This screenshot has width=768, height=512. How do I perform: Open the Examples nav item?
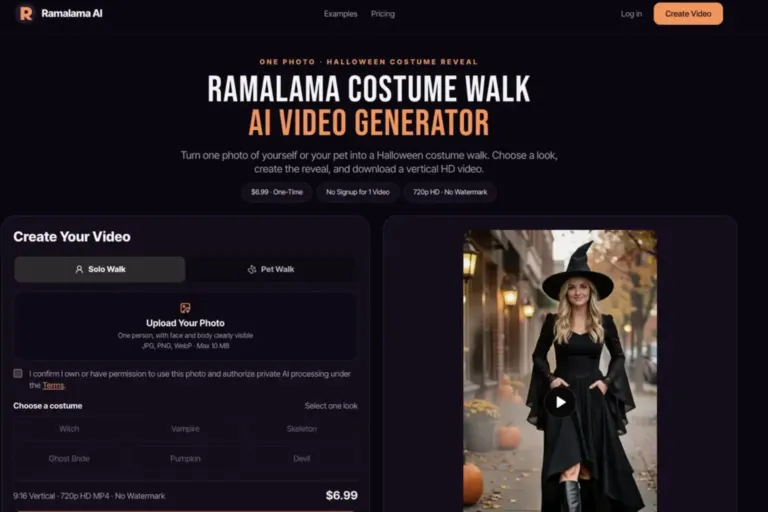(340, 14)
